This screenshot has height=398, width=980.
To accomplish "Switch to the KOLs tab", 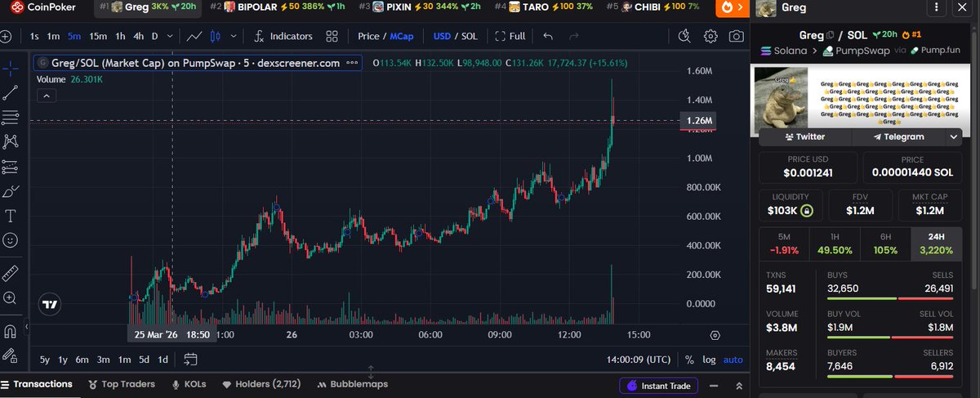I will (x=189, y=384).
